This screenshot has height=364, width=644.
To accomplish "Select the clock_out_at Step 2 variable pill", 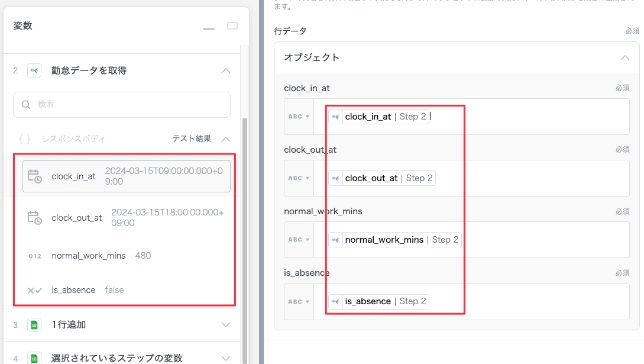I will tap(382, 178).
